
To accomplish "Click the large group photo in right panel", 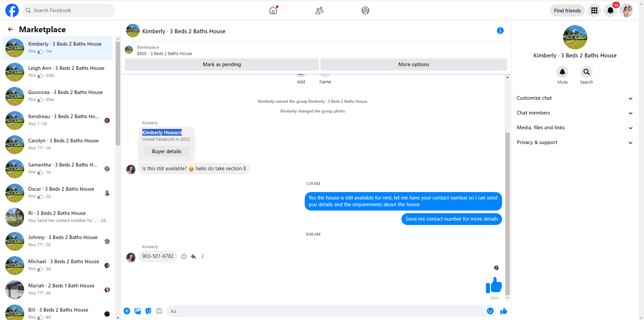I will coord(575,37).
